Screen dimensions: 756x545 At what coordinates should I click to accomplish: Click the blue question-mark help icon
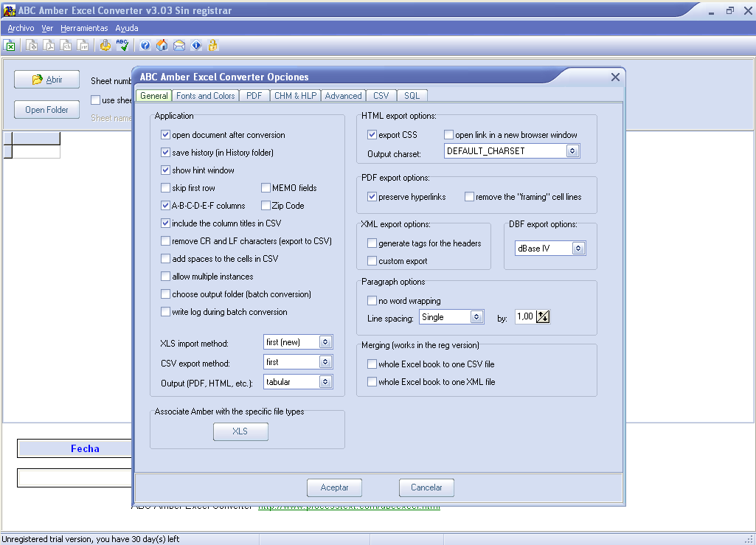[x=145, y=45]
